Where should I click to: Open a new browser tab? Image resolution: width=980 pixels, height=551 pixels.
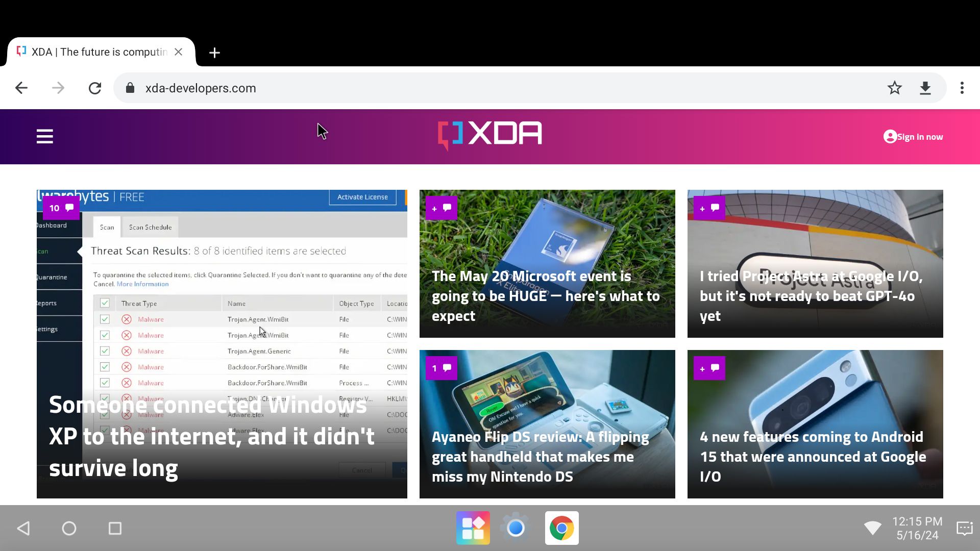click(214, 53)
